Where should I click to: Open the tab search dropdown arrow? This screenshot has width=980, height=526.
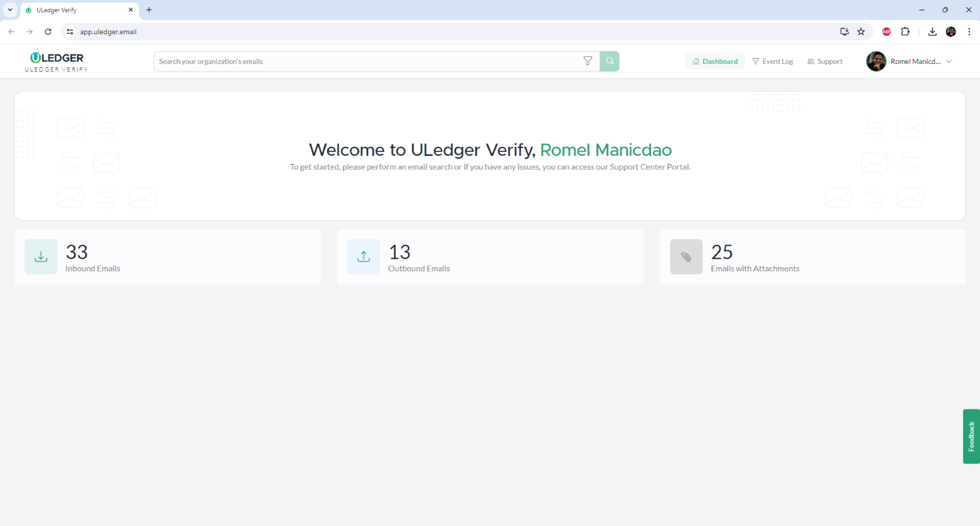pos(10,10)
